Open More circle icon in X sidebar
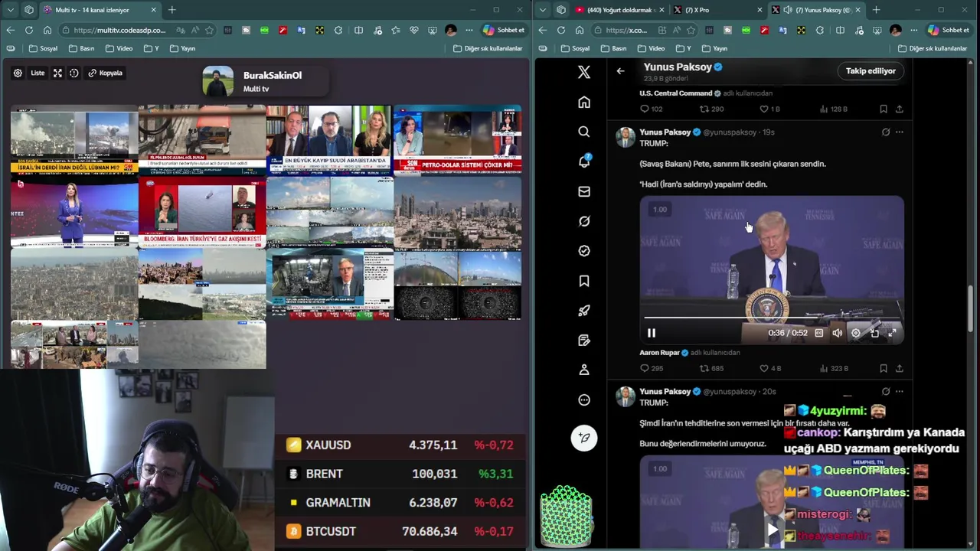This screenshot has height=551, width=980. [584, 399]
